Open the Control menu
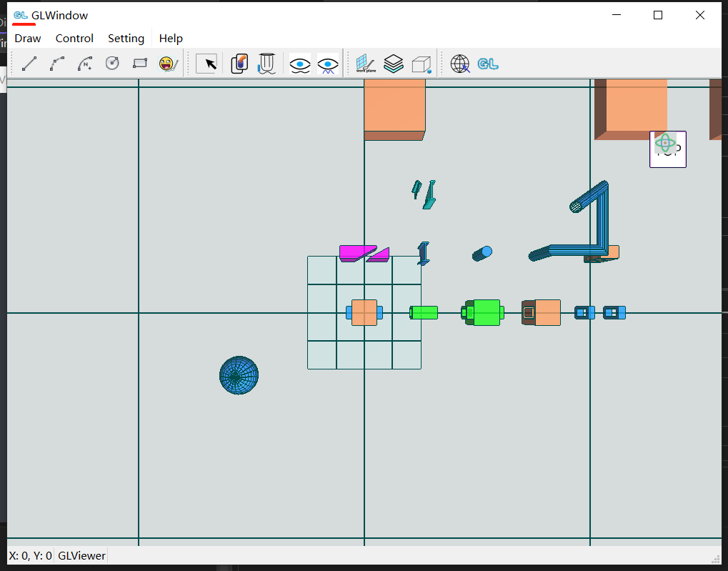 coord(74,39)
